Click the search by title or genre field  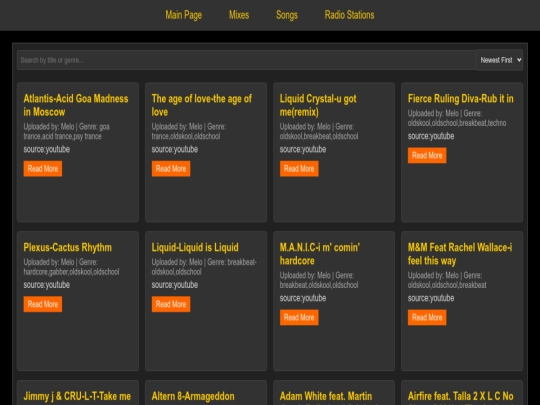(x=246, y=60)
